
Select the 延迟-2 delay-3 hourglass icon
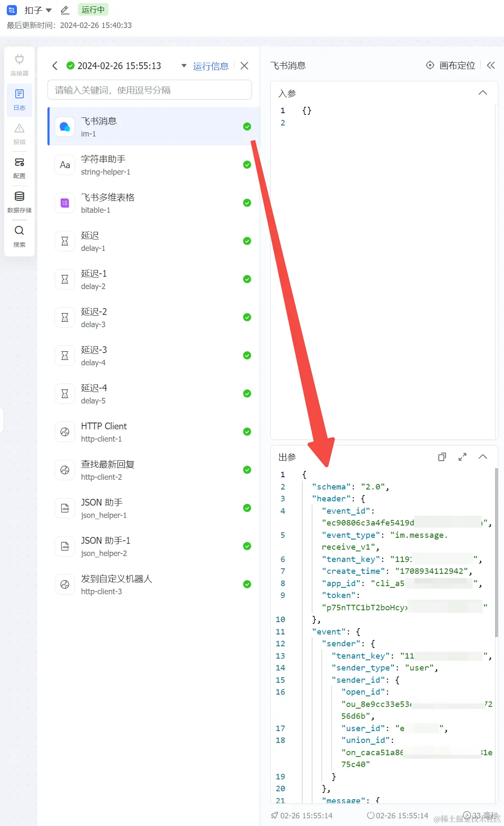coord(65,317)
